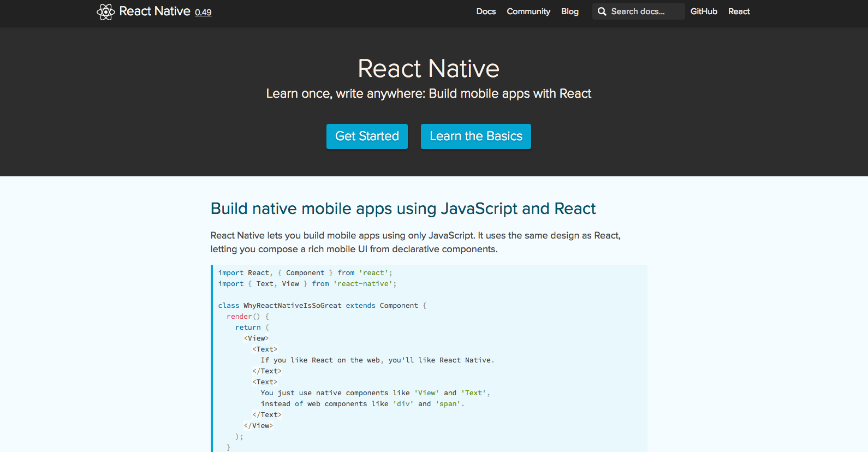The height and width of the screenshot is (452, 868).
Task: Click paragraph line starting 'React Native lets you build'
Action: click(415, 235)
